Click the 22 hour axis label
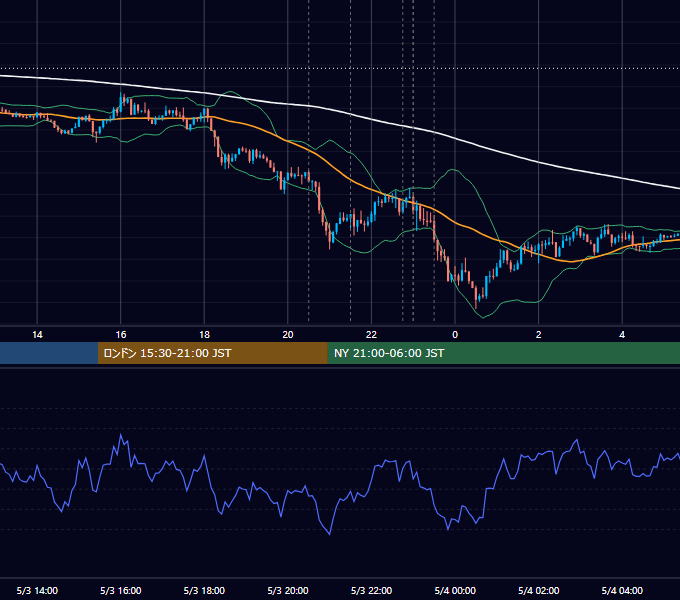This screenshot has height=600, width=680. (x=371, y=335)
